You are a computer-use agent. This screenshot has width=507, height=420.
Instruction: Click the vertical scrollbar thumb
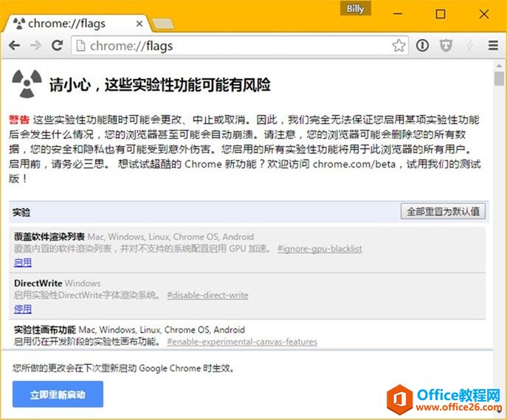[x=499, y=79]
